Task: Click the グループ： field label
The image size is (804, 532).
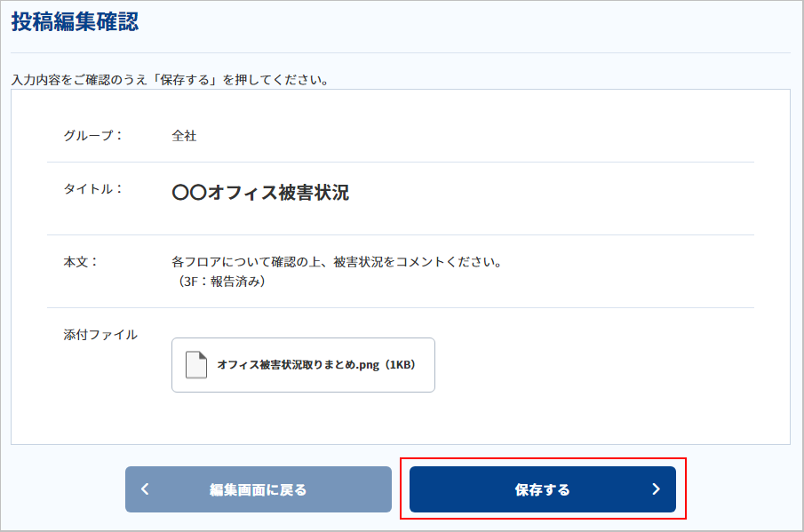Action: (93, 136)
